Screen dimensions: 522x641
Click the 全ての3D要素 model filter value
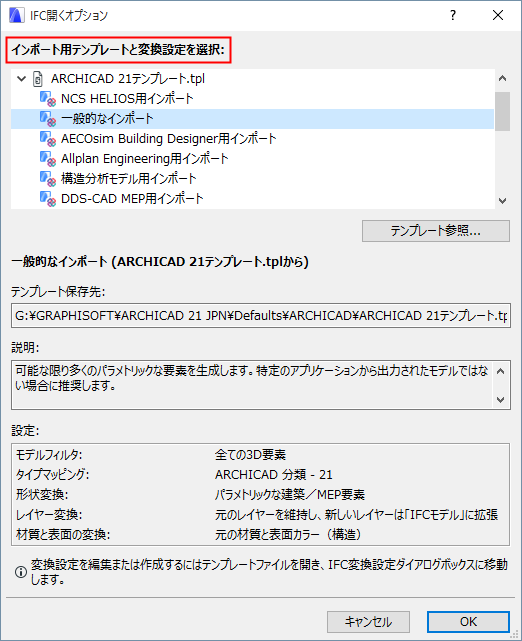(251, 455)
